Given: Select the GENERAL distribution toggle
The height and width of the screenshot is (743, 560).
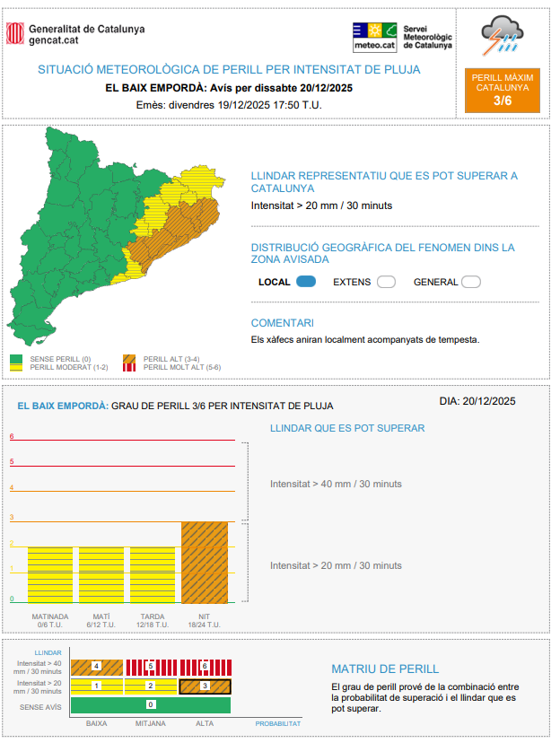Looking at the screenshot, I should point(471,282).
